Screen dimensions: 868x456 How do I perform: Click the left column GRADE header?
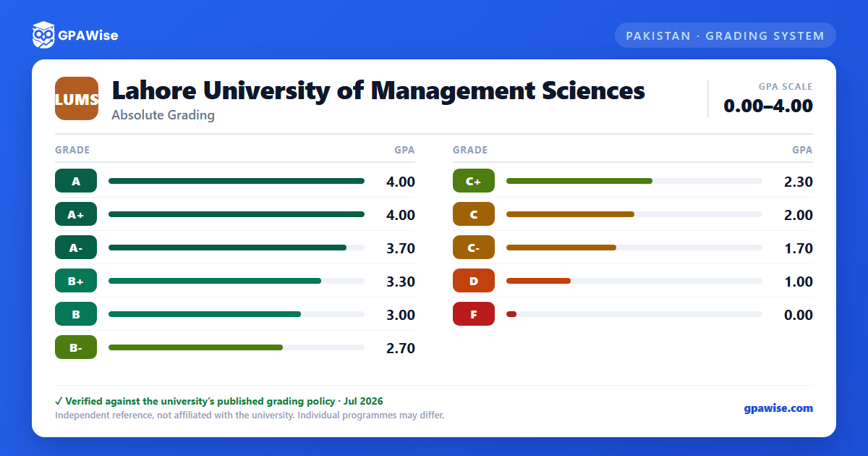[72, 150]
